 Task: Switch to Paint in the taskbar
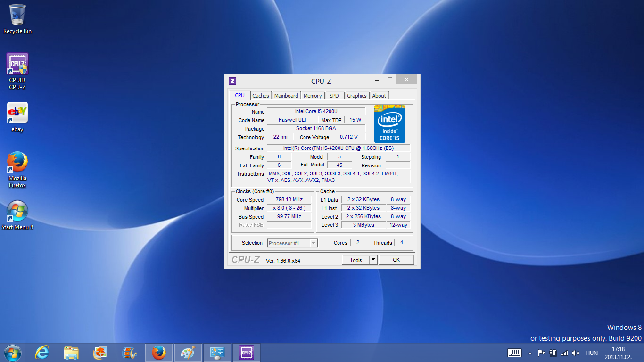188,353
